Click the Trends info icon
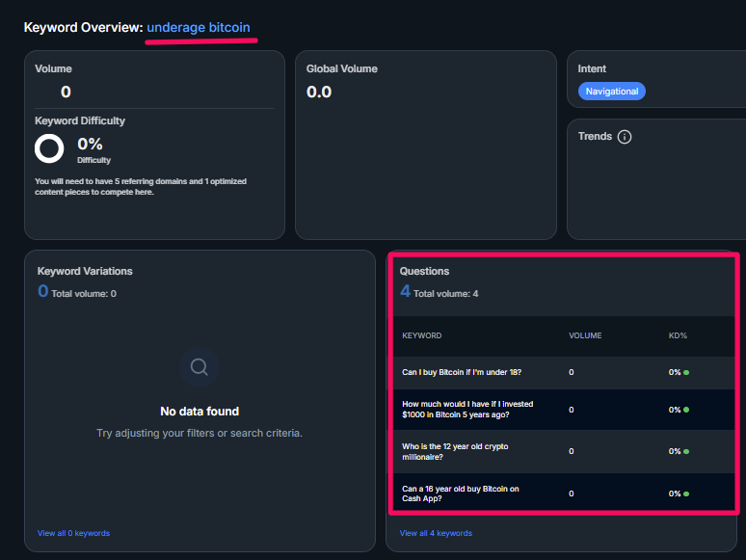The image size is (746, 560). tap(625, 137)
